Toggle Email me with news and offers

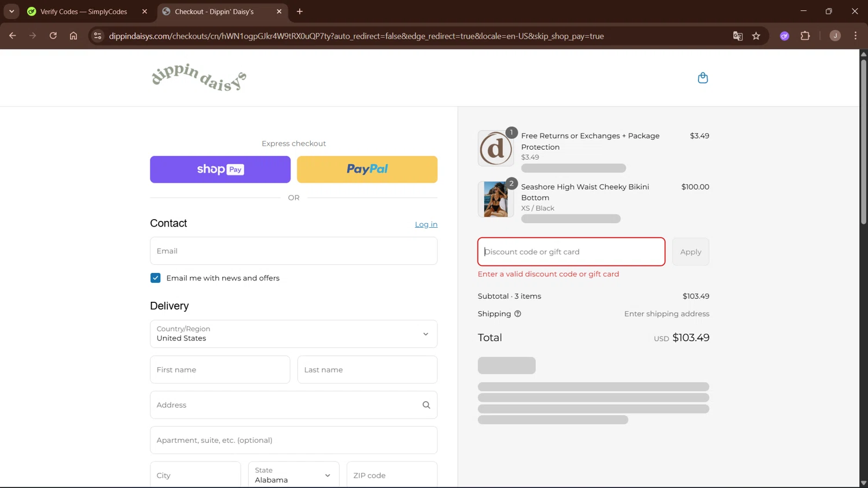pyautogui.click(x=156, y=278)
